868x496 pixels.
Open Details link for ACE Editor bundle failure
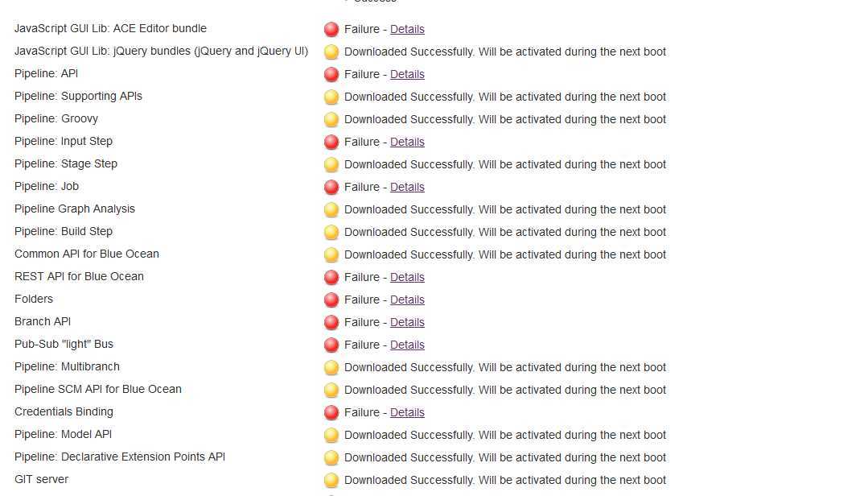click(407, 29)
